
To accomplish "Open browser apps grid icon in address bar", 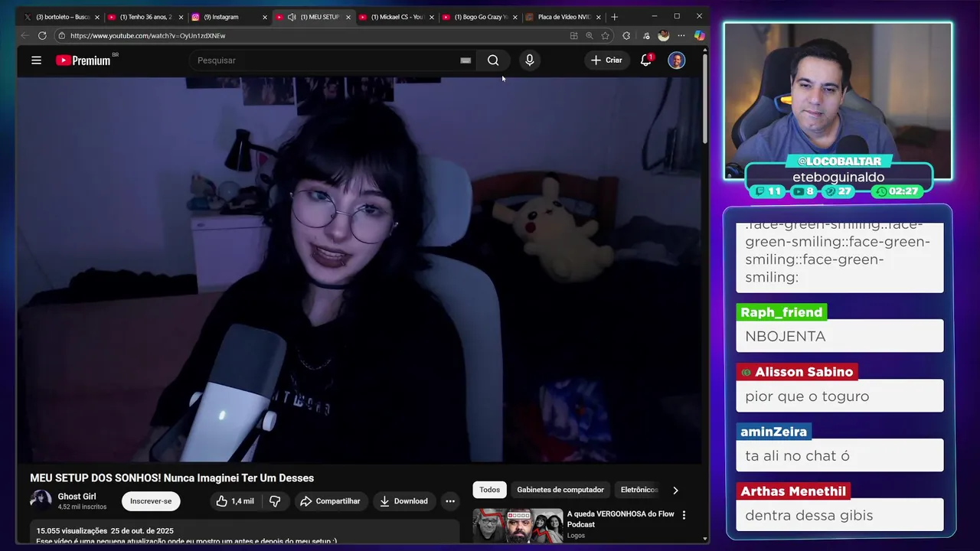I will pyautogui.click(x=573, y=35).
